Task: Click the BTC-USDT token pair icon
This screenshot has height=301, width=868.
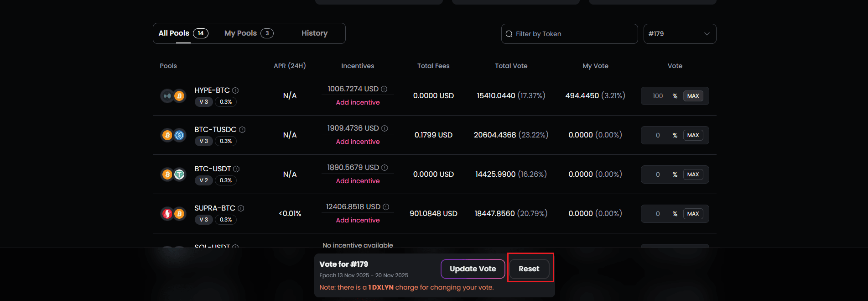Action: click(x=173, y=174)
